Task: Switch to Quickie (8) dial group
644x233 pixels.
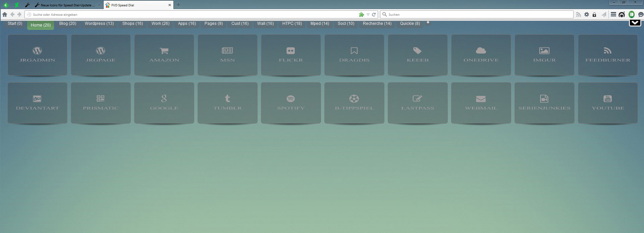Action: pyautogui.click(x=410, y=24)
